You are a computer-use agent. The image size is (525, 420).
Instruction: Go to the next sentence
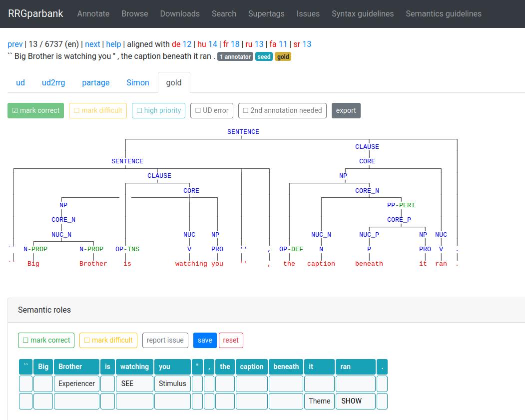tap(92, 44)
